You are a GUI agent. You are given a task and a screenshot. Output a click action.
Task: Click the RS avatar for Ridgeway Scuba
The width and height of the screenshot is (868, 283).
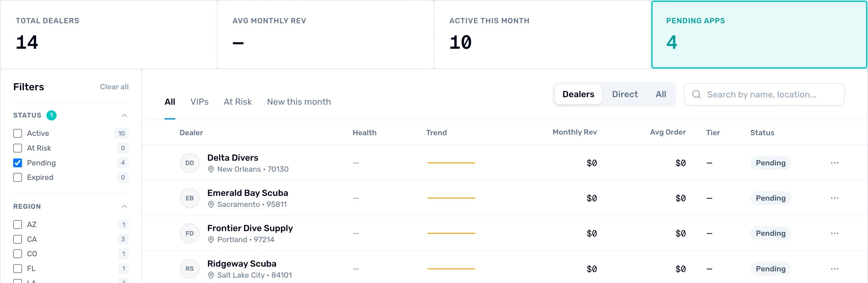[189, 269]
